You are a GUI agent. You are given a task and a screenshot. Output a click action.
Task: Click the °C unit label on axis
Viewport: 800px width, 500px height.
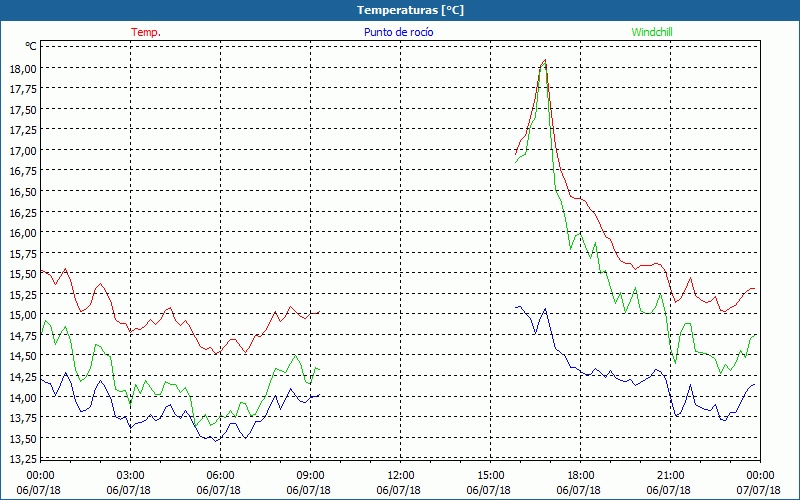(31, 46)
